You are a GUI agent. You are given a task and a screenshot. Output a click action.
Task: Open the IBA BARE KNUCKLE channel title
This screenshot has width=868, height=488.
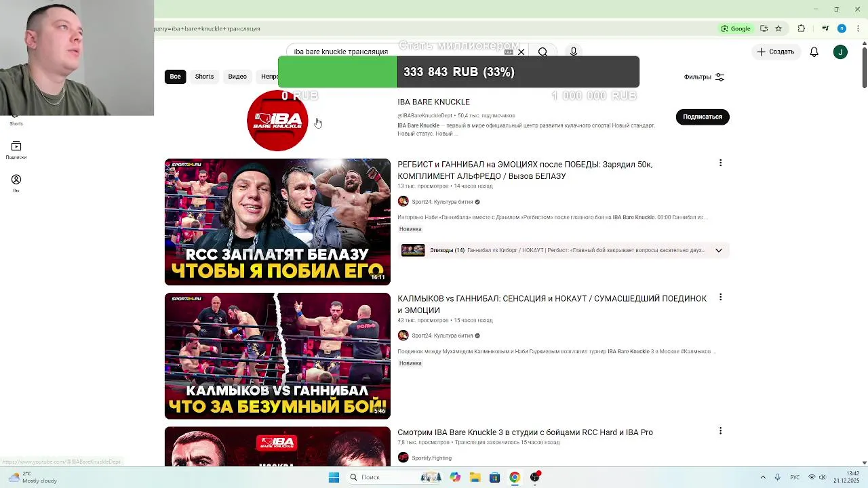tap(433, 102)
